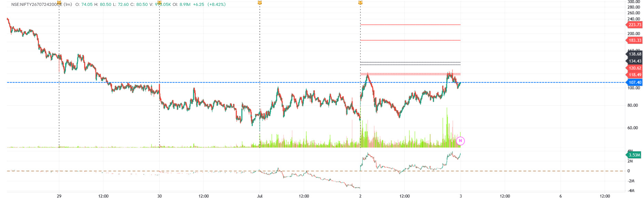
Task: Click the orange session marker above date 30
Action: point(159,3)
